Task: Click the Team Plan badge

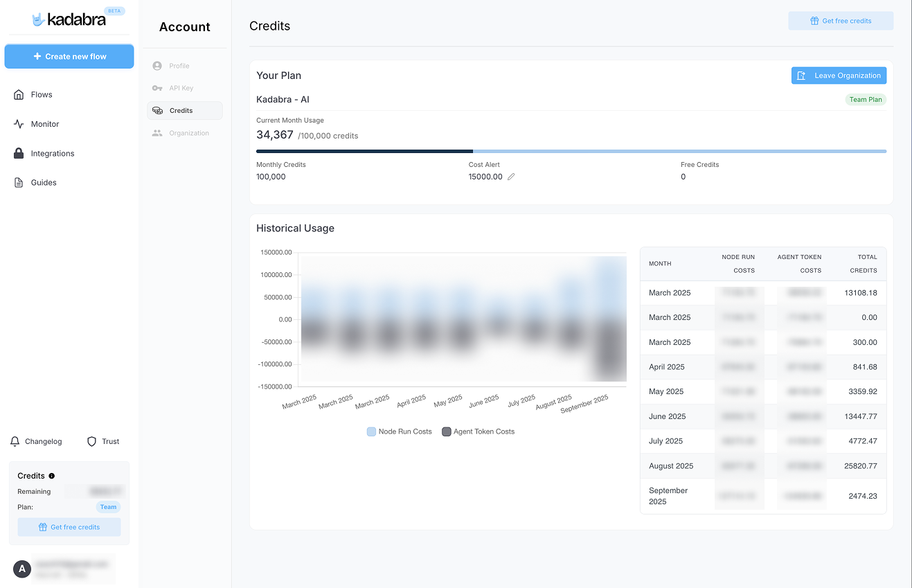Action: pos(866,100)
